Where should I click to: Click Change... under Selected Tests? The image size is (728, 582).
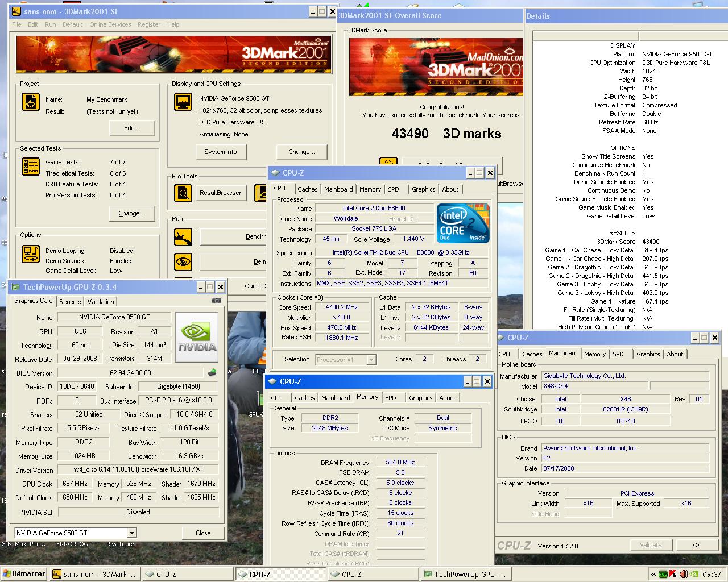click(x=132, y=213)
